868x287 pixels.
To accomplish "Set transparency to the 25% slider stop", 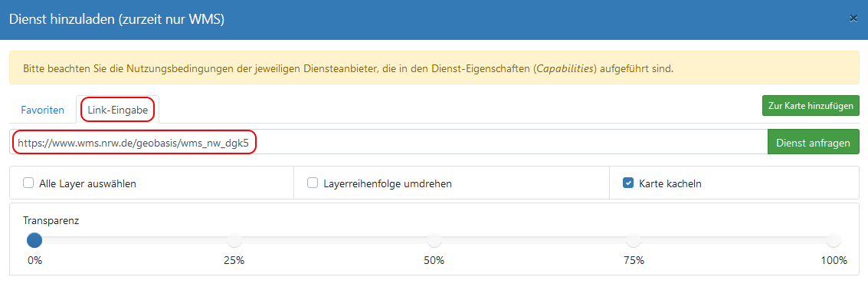I will [234, 240].
